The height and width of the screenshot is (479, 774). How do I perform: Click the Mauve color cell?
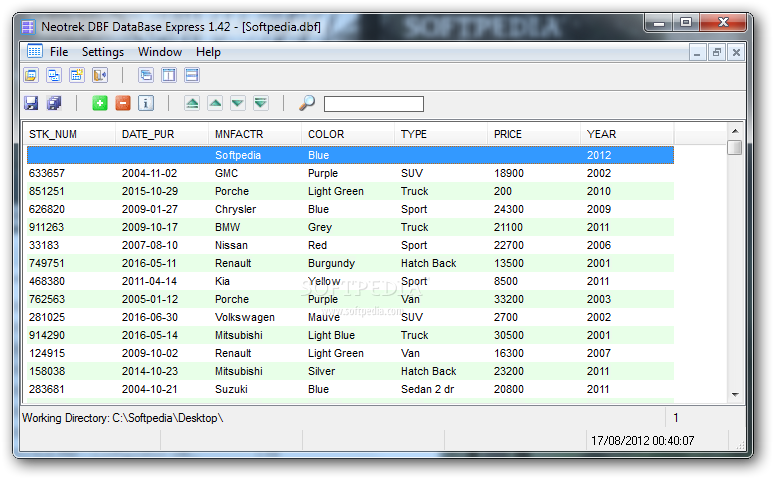tap(324, 318)
